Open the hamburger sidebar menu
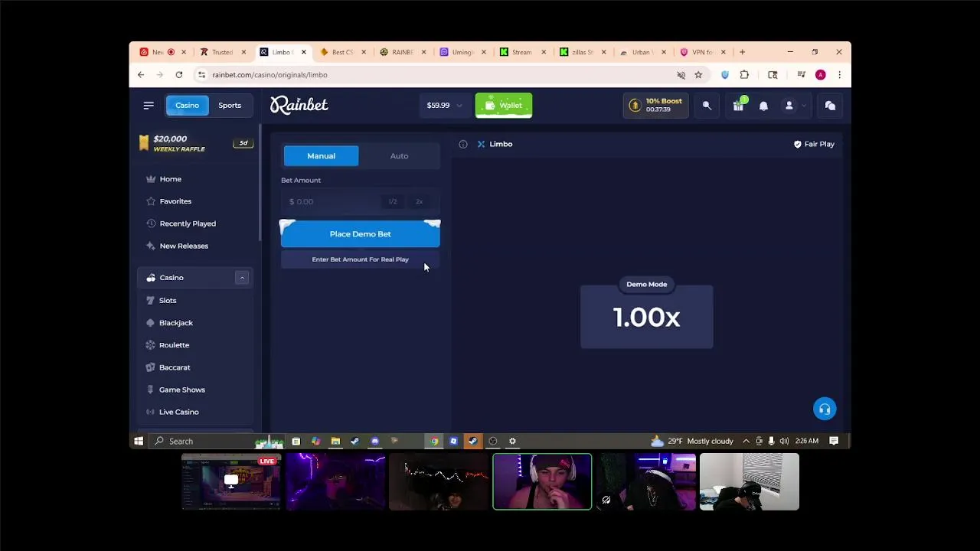Image resolution: width=980 pixels, height=551 pixels. (x=149, y=106)
